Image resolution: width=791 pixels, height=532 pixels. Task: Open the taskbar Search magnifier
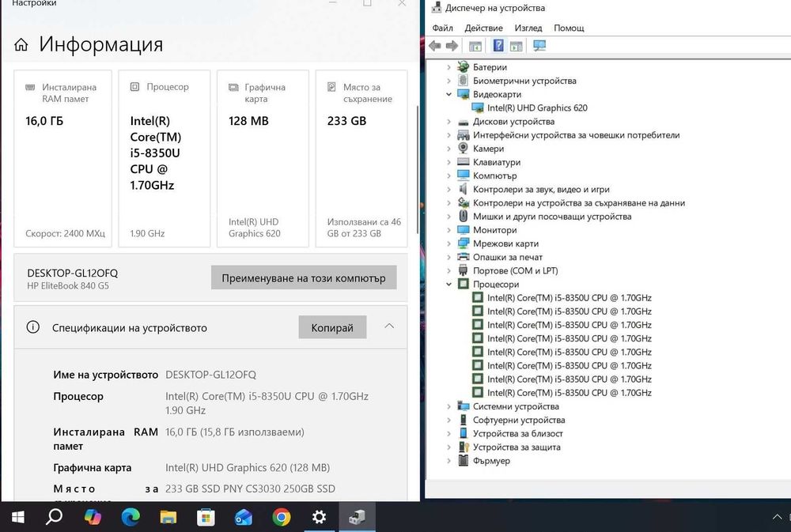coord(54,516)
